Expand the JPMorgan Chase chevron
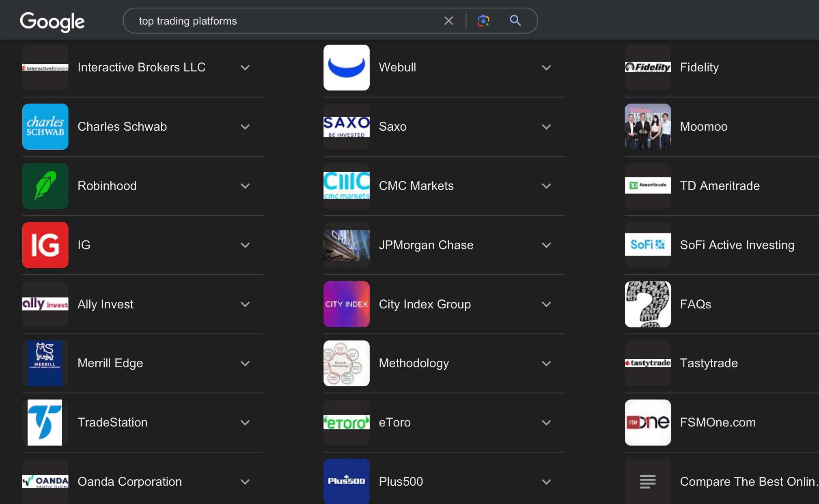Image resolution: width=819 pixels, height=504 pixels. (x=547, y=246)
